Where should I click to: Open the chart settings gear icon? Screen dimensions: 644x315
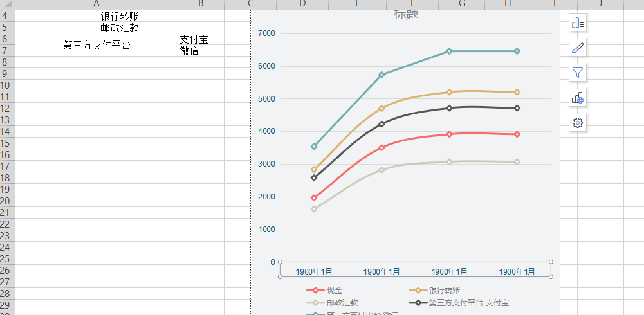[578, 123]
